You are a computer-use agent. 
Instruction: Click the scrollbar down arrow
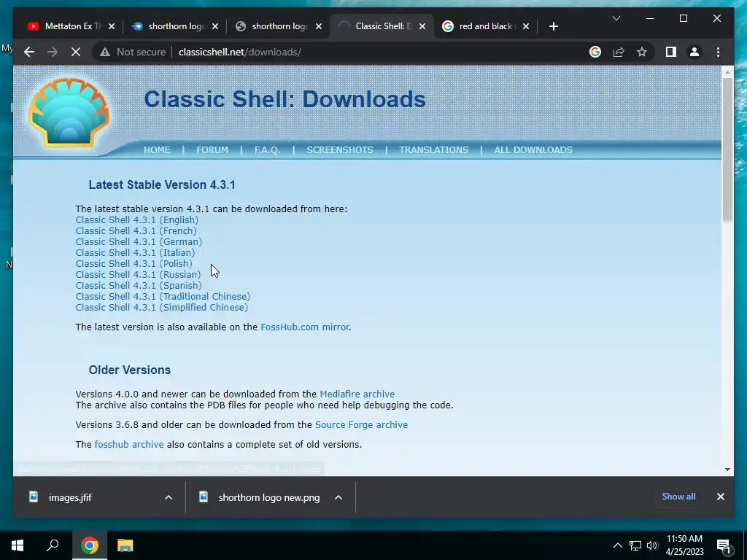click(727, 469)
